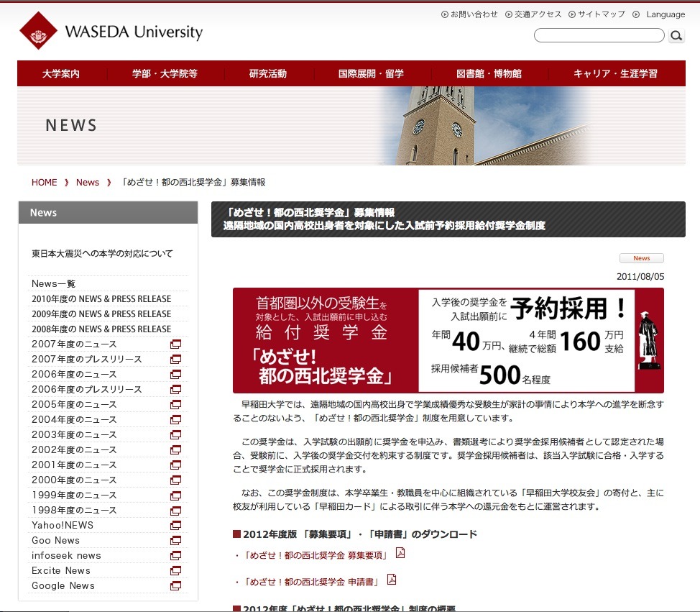This screenshot has width=700, height=612.
Task: Click the small News tag button
Action: pyautogui.click(x=642, y=258)
